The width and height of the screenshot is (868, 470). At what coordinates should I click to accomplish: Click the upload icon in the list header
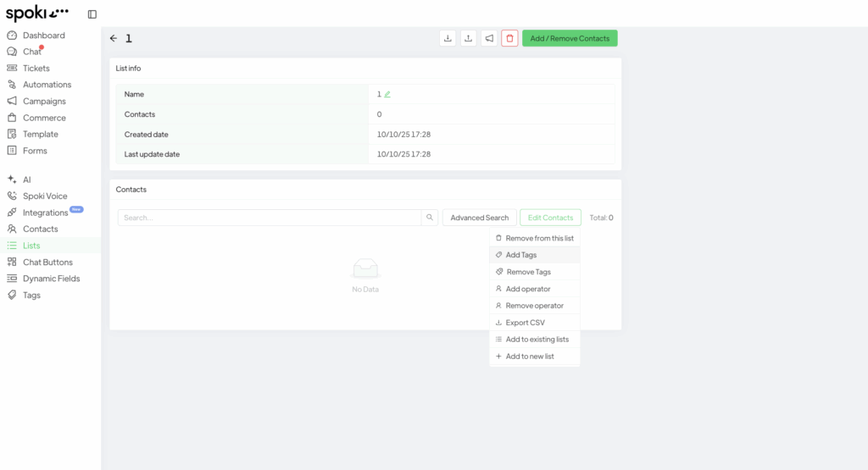coord(468,38)
